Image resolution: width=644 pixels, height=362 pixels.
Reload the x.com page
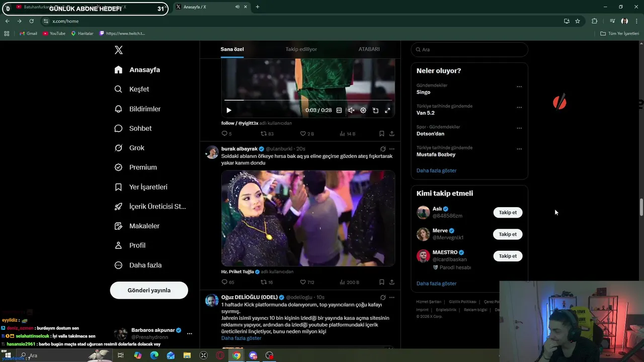(x=31, y=21)
